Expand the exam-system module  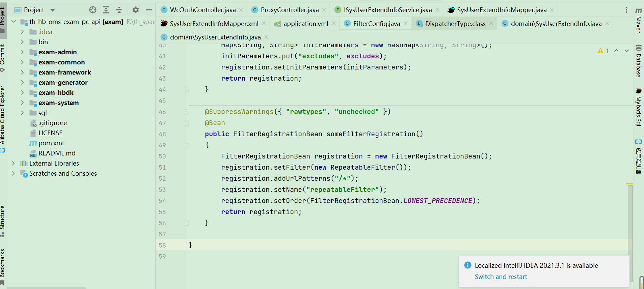(x=22, y=103)
